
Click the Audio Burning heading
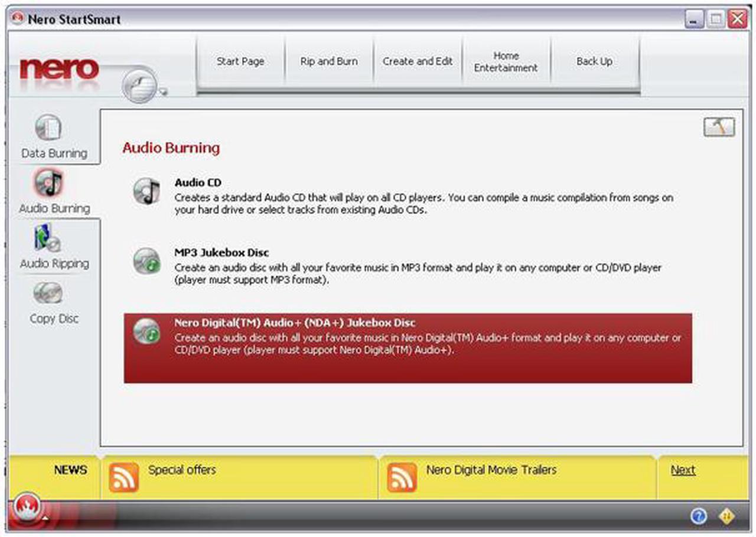pos(171,148)
